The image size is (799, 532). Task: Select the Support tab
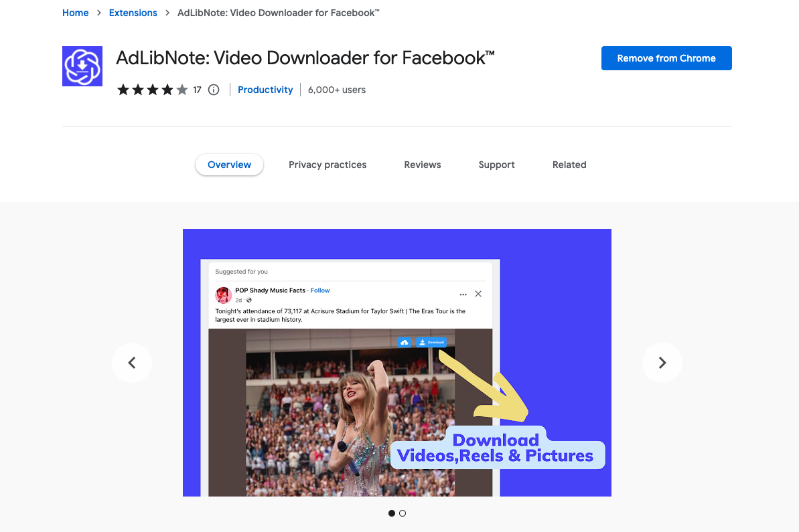point(496,165)
